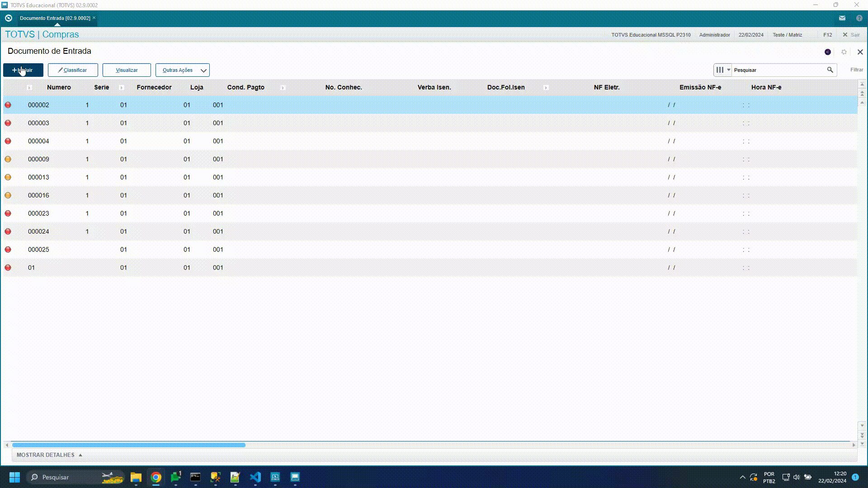The image size is (868, 488).
Task: Click the small arrow before Numero column header
Action: click(29, 88)
